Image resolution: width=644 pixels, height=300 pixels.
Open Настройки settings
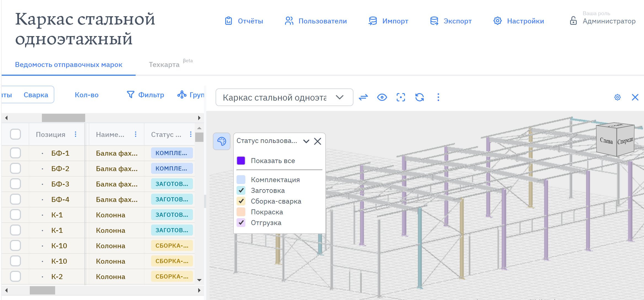519,21
